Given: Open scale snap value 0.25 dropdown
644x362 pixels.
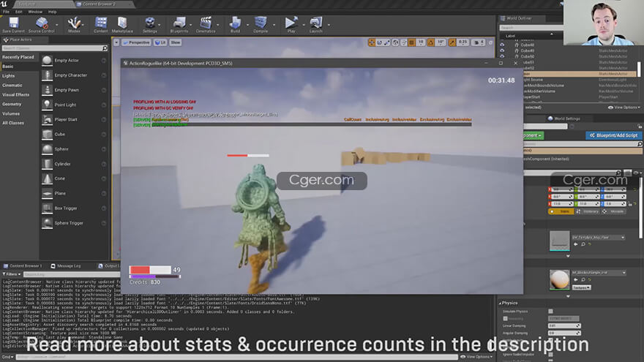Looking at the screenshot, I should pyautogui.click(x=463, y=42).
